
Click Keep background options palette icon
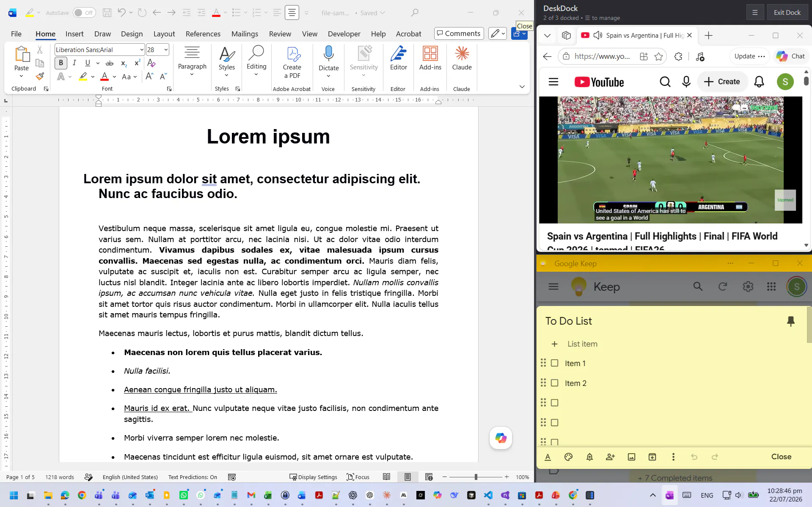click(x=568, y=457)
